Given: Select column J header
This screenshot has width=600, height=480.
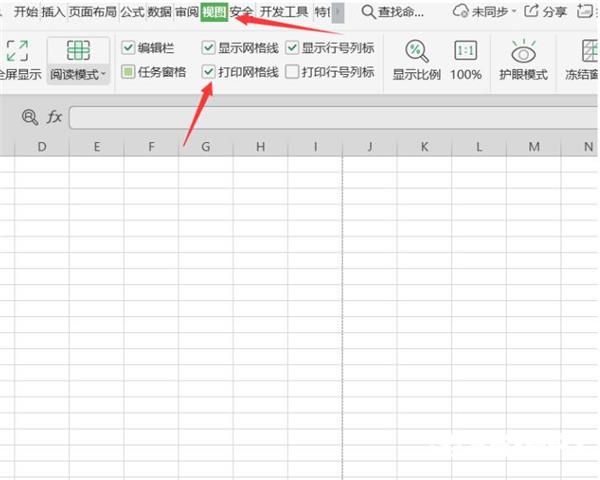Looking at the screenshot, I should point(370,147).
